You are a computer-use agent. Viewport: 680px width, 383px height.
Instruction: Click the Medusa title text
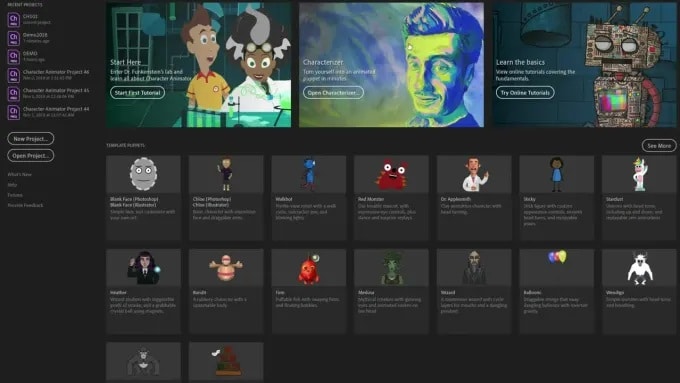366,292
